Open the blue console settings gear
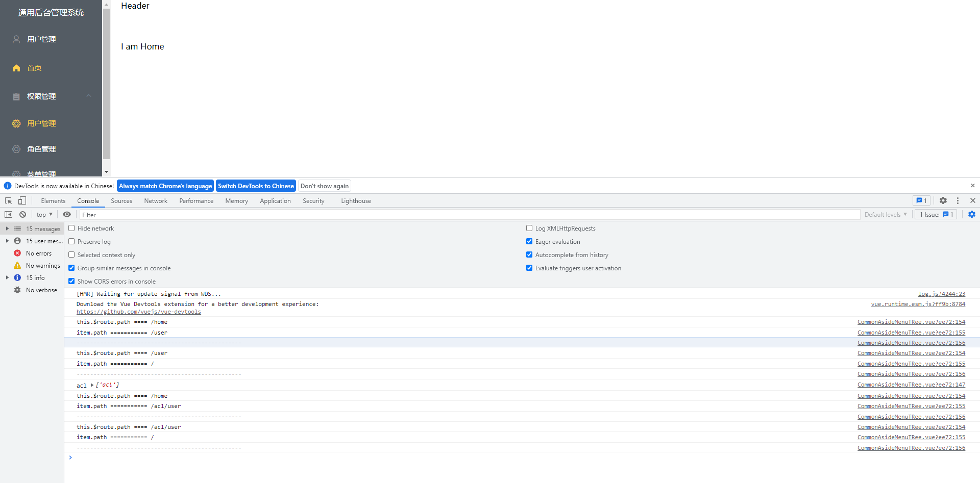The height and width of the screenshot is (483, 980). pos(972,214)
